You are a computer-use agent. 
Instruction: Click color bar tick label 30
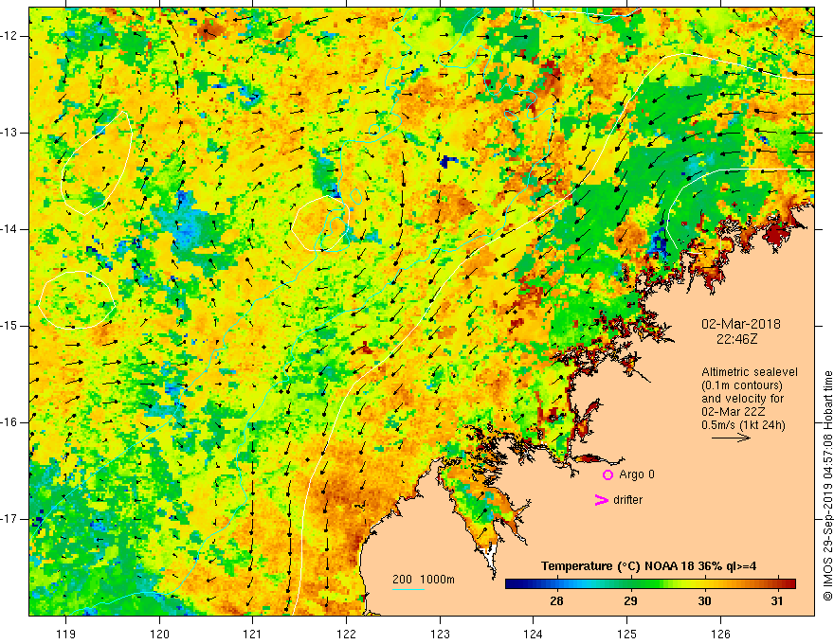pyautogui.click(x=704, y=601)
